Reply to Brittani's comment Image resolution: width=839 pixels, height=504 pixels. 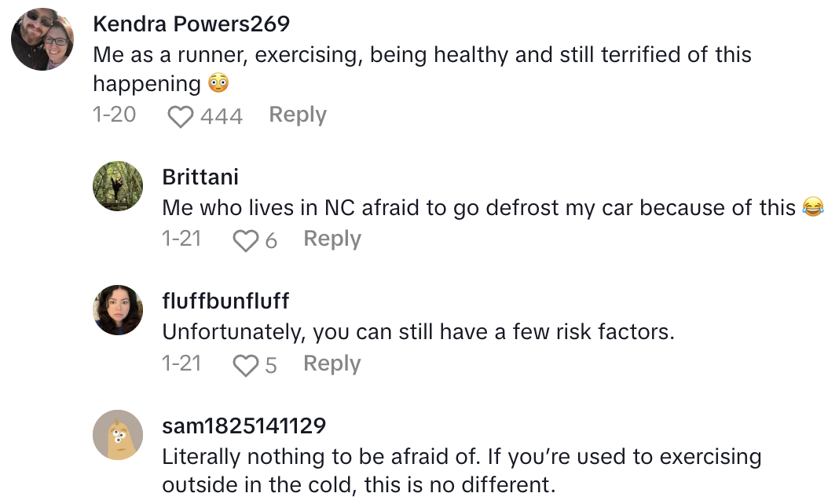pos(332,239)
